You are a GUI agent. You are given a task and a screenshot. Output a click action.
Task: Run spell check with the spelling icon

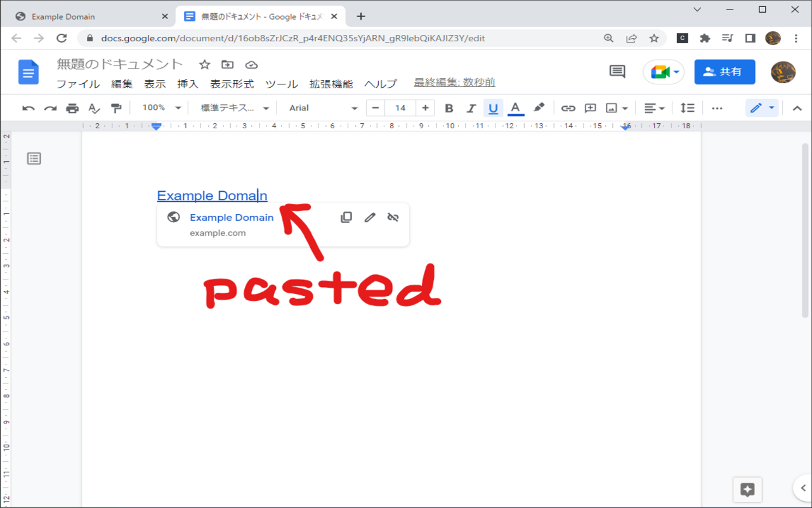pos(94,109)
